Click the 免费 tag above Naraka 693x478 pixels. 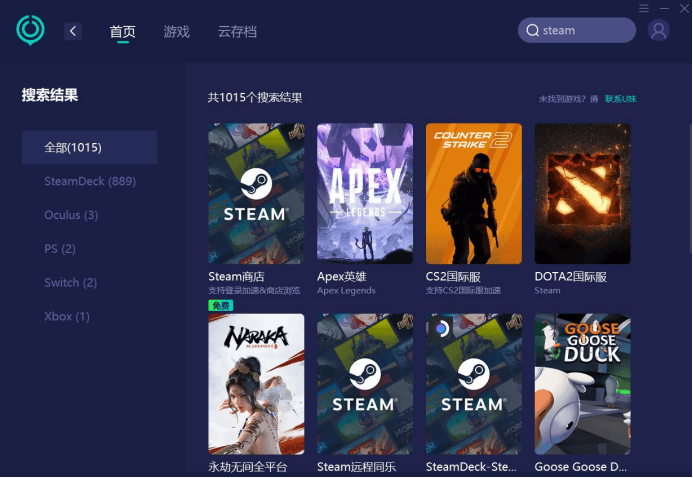tap(221, 305)
